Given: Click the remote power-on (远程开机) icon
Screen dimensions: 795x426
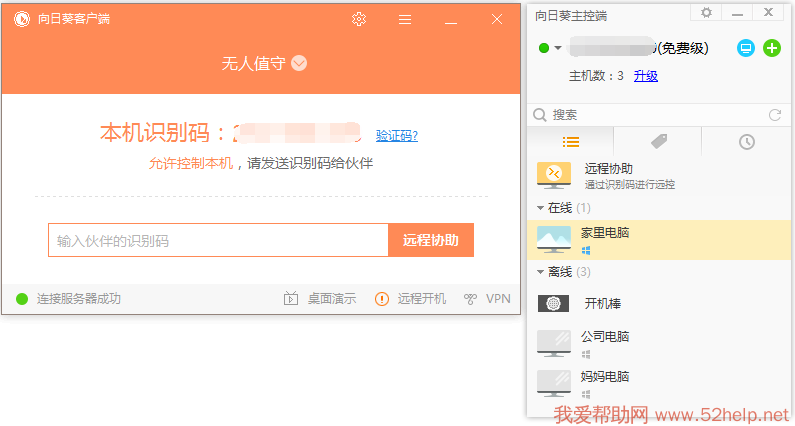Looking at the screenshot, I should click(381, 298).
